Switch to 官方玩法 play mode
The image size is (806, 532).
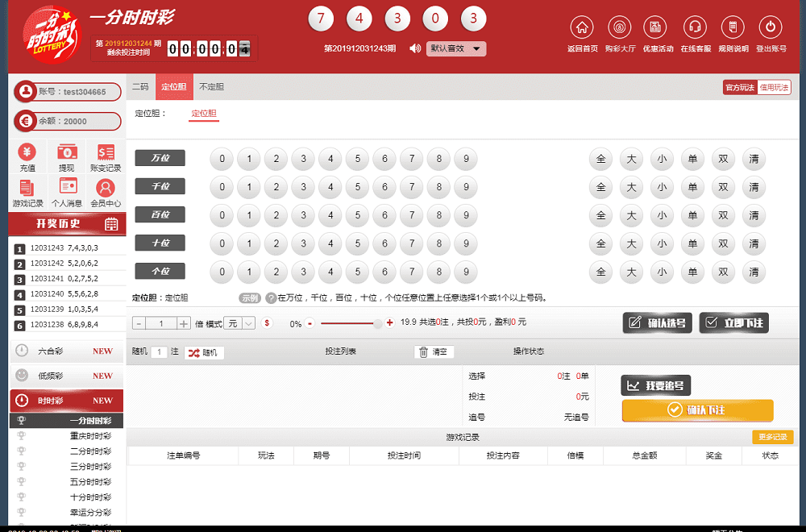coord(739,87)
